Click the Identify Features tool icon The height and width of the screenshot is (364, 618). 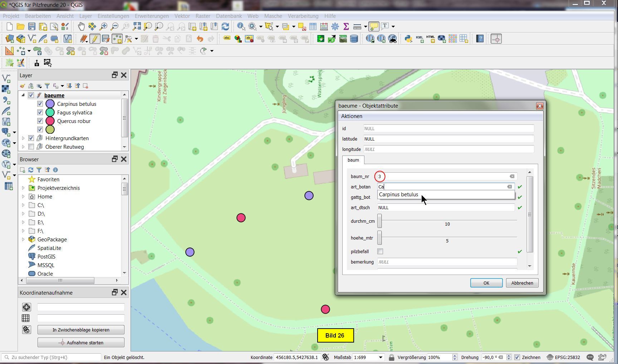tap(241, 26)
